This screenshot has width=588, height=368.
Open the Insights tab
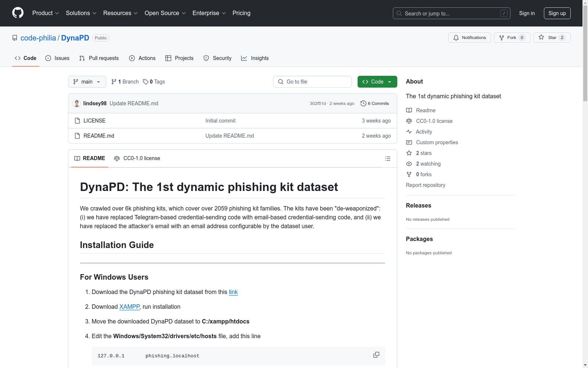(x=255, y=58)
